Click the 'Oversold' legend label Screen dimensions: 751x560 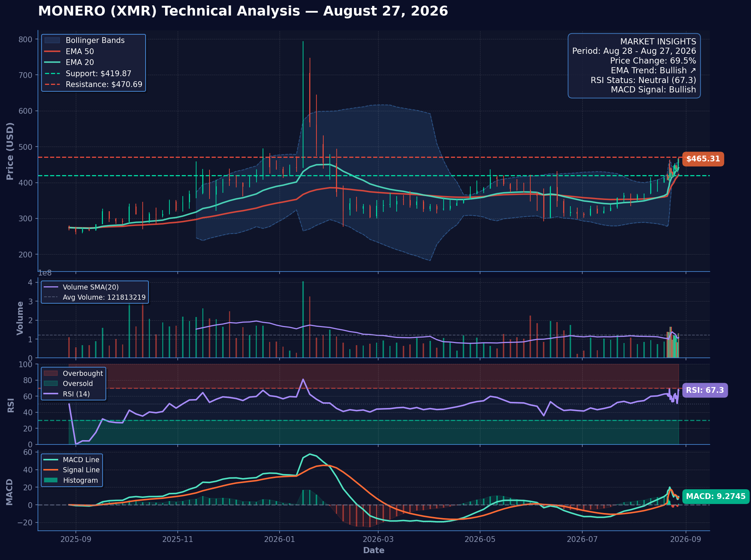(78, 383)
